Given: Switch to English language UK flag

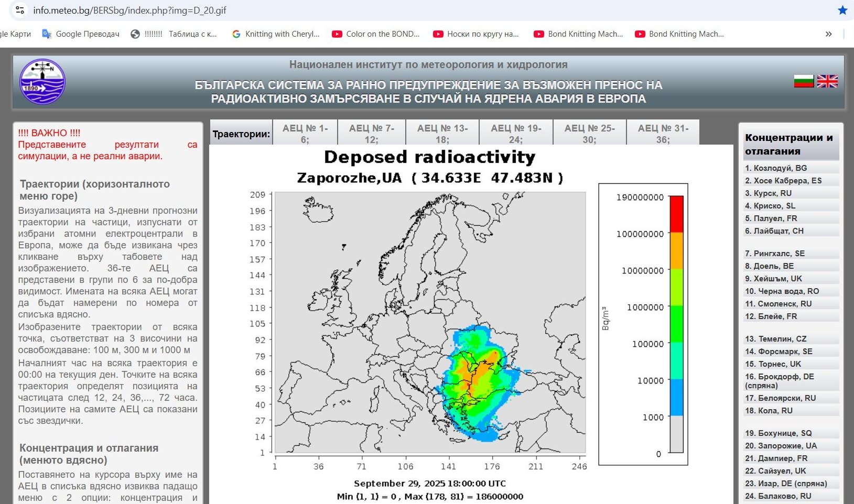Looking at the screenshot, I should coord(827,81).
